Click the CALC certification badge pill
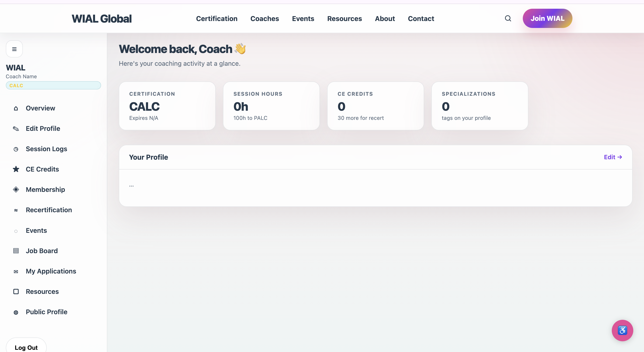 pyautogui.click(x=53, y=85)
